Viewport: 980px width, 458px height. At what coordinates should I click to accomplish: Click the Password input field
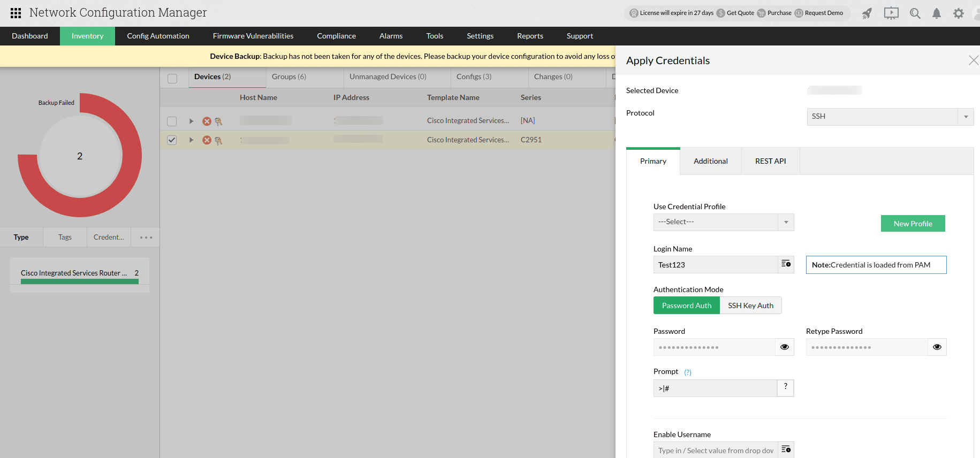[x=715, y=347]
